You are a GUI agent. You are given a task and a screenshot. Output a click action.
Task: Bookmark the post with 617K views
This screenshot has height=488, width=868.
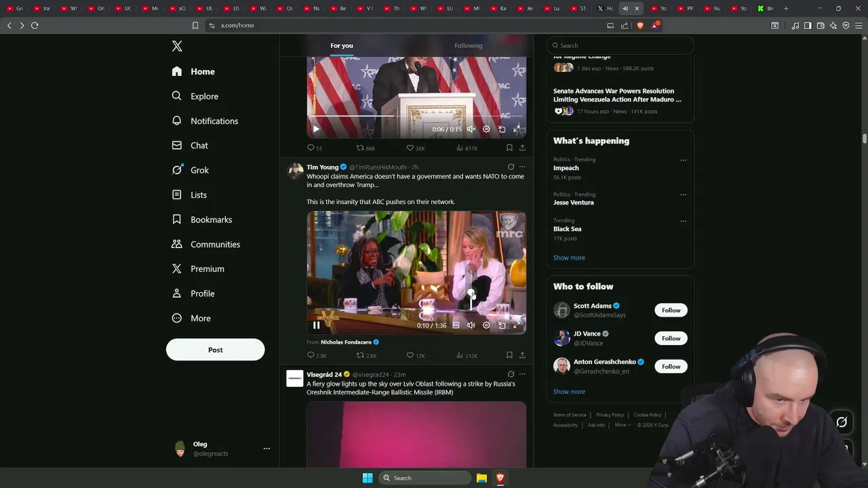(509, 148)
